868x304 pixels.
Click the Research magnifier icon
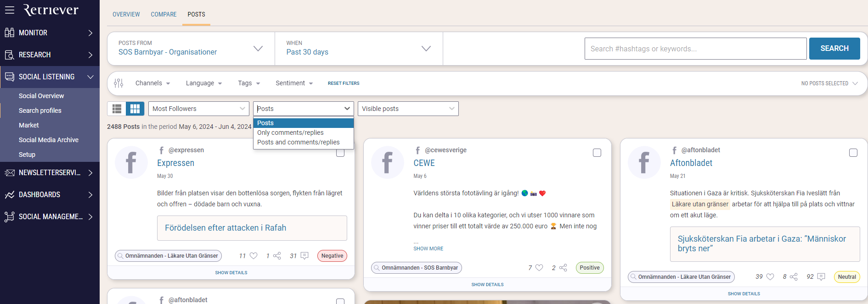[x=9, y=55]
